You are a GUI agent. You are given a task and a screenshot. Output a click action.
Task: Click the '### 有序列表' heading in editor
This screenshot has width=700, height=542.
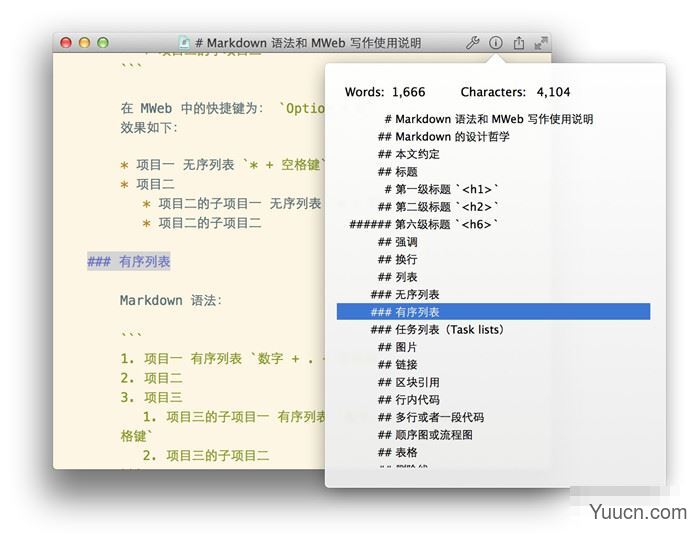click(129, 262)
